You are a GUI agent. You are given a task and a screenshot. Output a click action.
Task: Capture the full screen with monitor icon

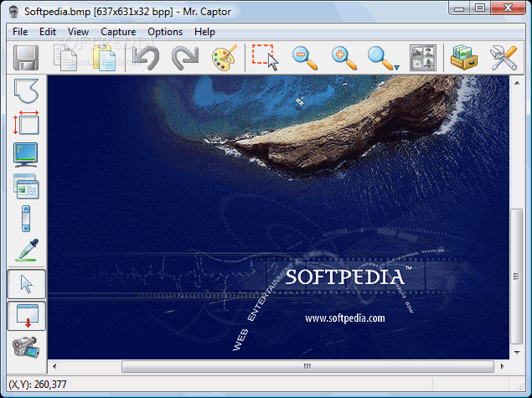(x=26, y=155)
